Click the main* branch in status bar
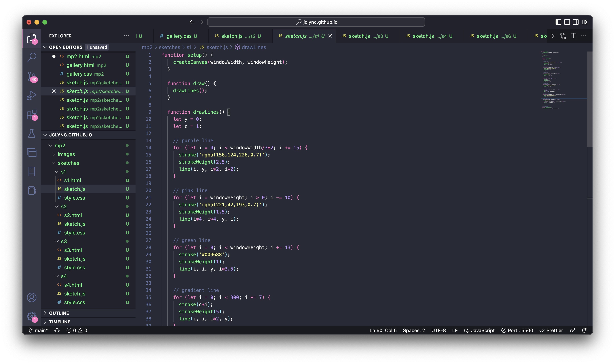This screenshot has width=615, height=364. [x=38, y=330]
